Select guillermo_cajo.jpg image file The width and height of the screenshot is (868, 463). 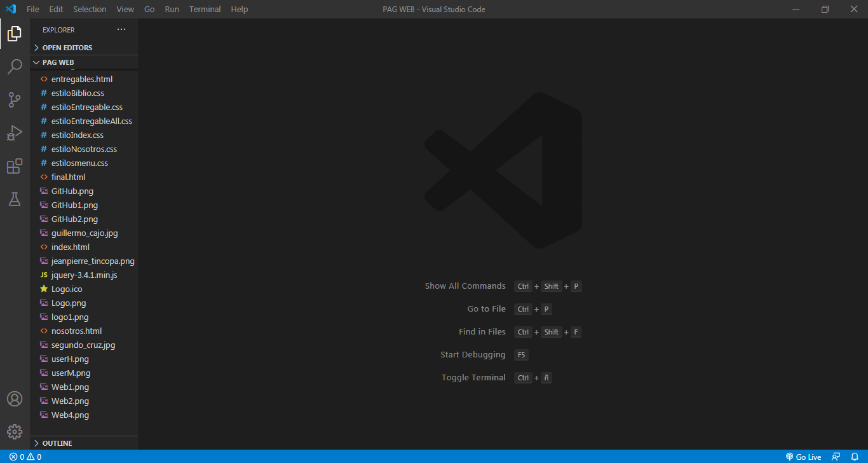[x=84, y=233]
